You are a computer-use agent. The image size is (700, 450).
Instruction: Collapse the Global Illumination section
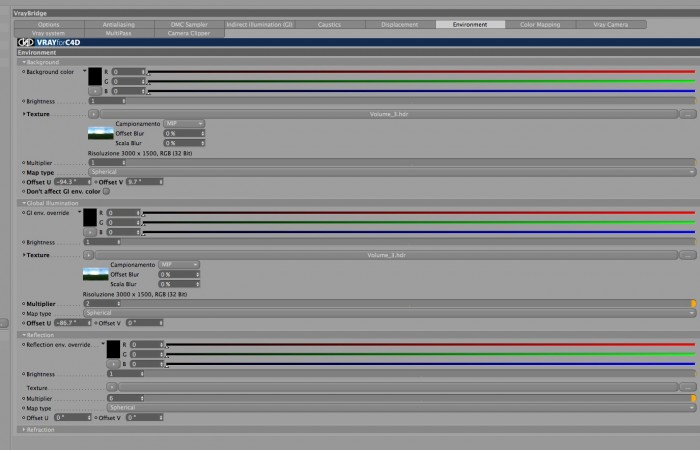pyautogui.click(x=24, y=203)
